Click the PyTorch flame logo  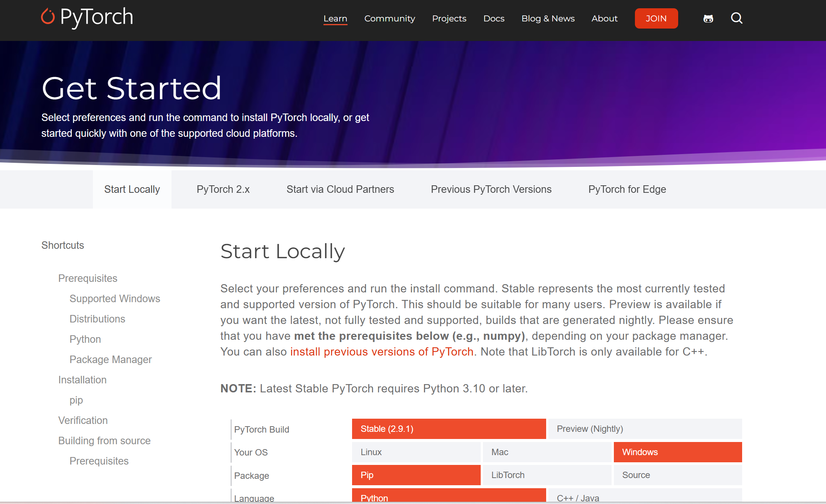coord(48,17)
